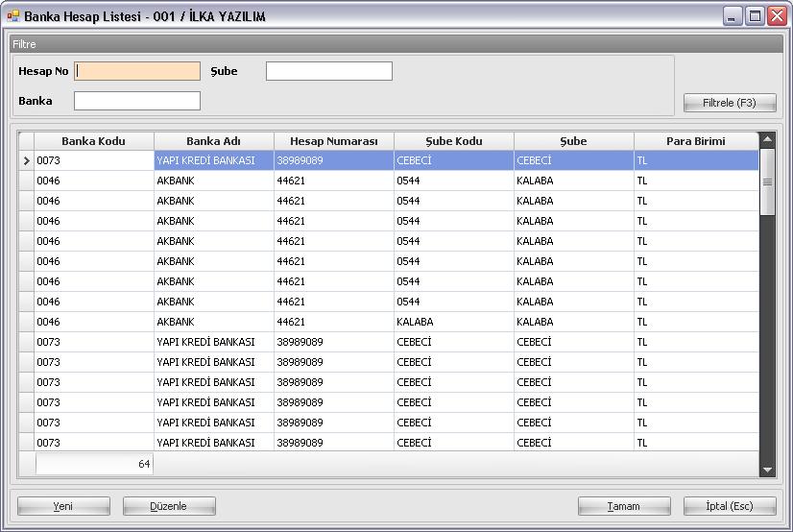Click the Hesap No input field
This screenshot has height=532, width=793.
click(137, 71)
